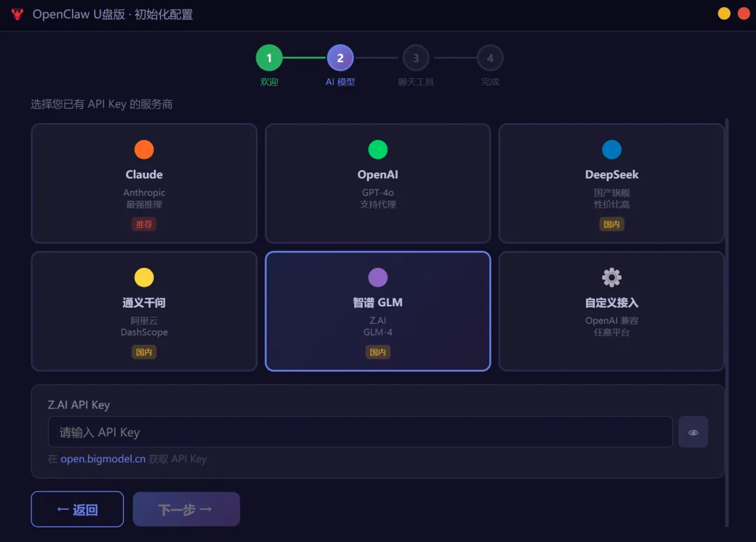The image size is (756, 542).
Task: Click the yellow 通义千问 provider dot icon
Action: (x=144, y=278)
